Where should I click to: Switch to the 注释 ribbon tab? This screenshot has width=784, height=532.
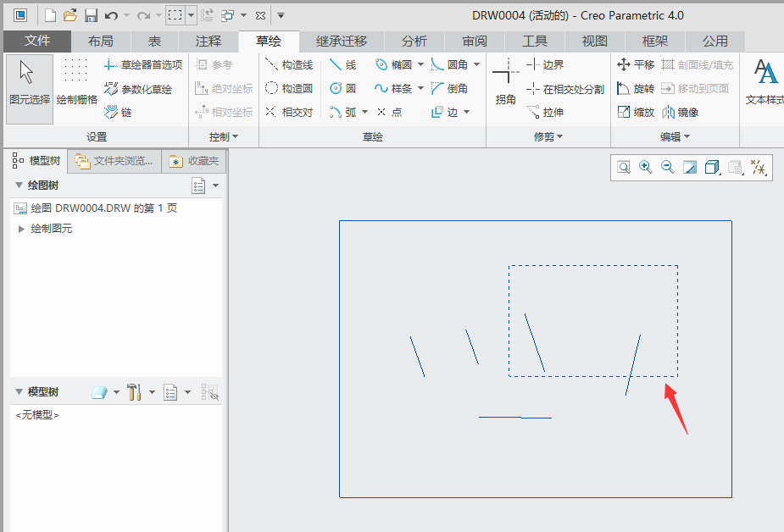pyautogui.click(x=209, y=41)
